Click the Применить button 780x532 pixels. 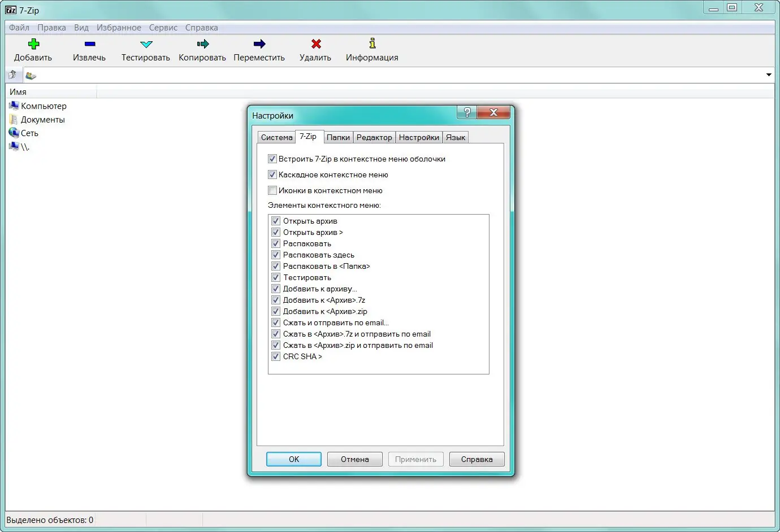click(416, 459)
